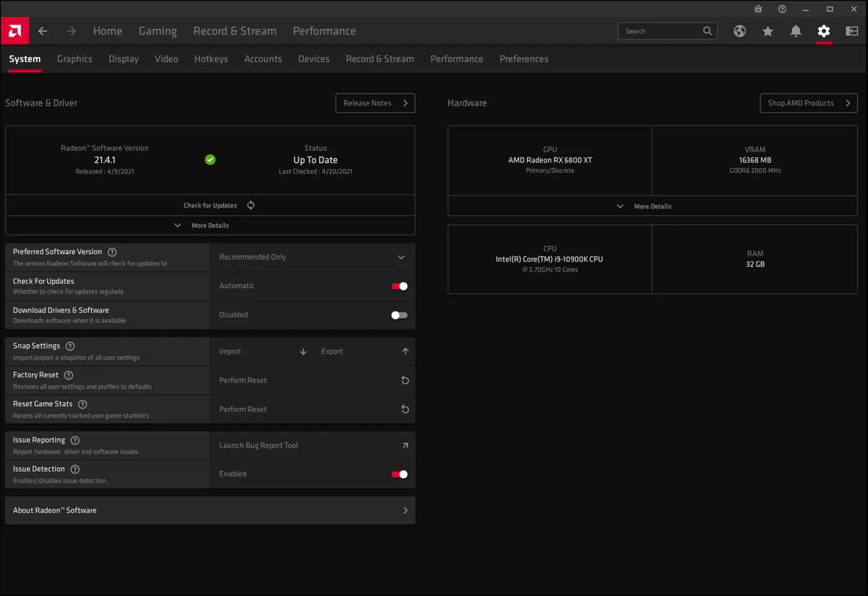
Task: Open settings gear icon
Action: pos(824,31)
